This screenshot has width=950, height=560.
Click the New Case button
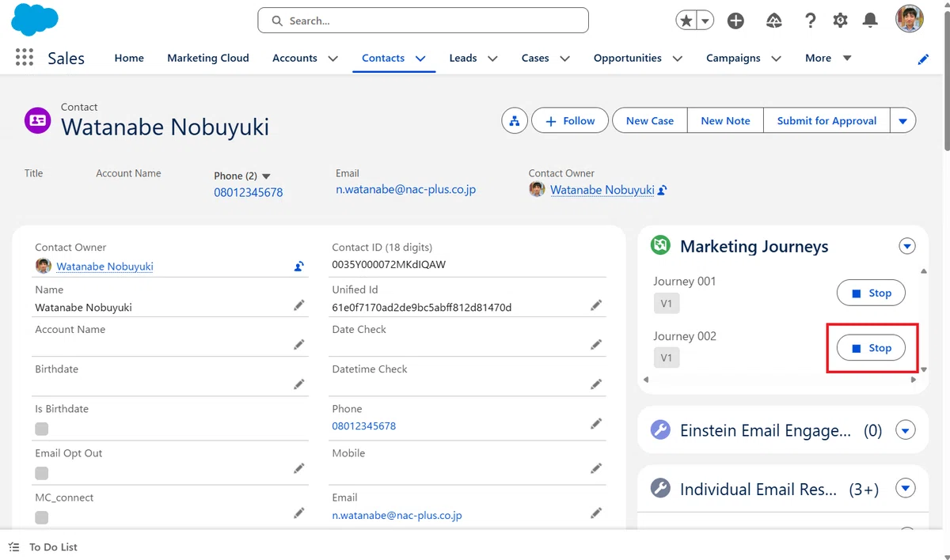click(650, 121)
